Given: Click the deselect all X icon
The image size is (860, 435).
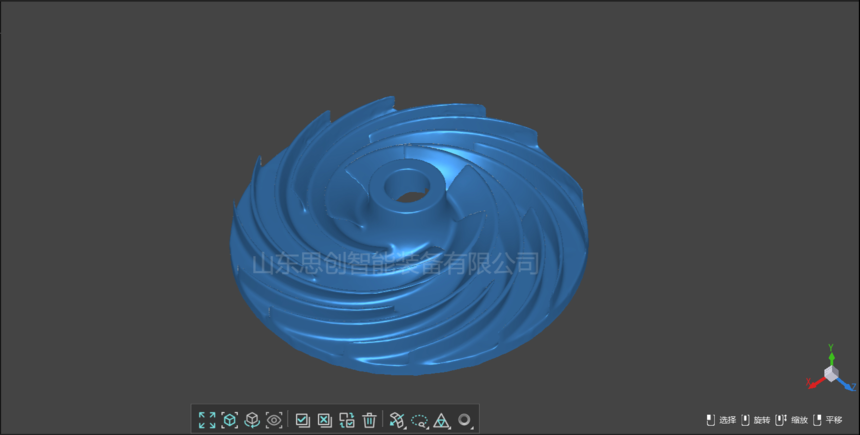Looking at the screenshot, I should click(325, 420).
